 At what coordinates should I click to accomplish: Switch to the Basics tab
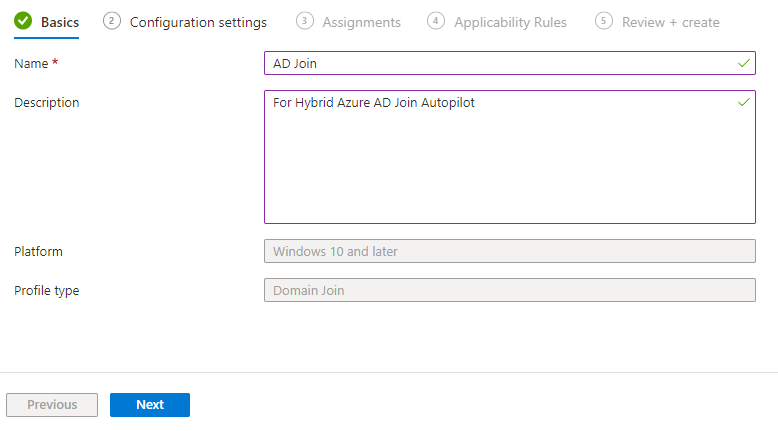click(x=60, y=22)
